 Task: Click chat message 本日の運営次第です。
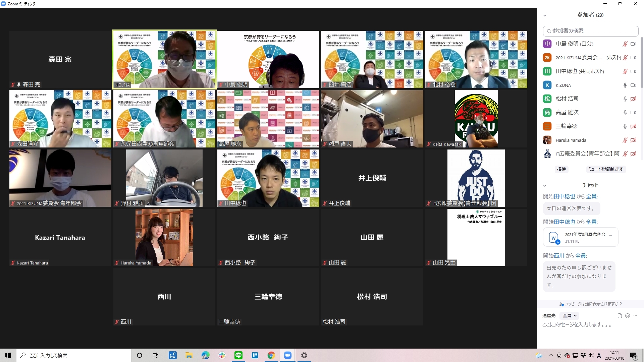[x=571, y=208]
